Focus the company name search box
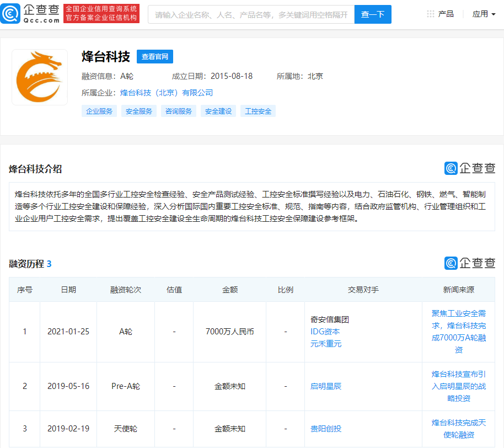Viewport: 504px width, 448px height. (251, 14)
